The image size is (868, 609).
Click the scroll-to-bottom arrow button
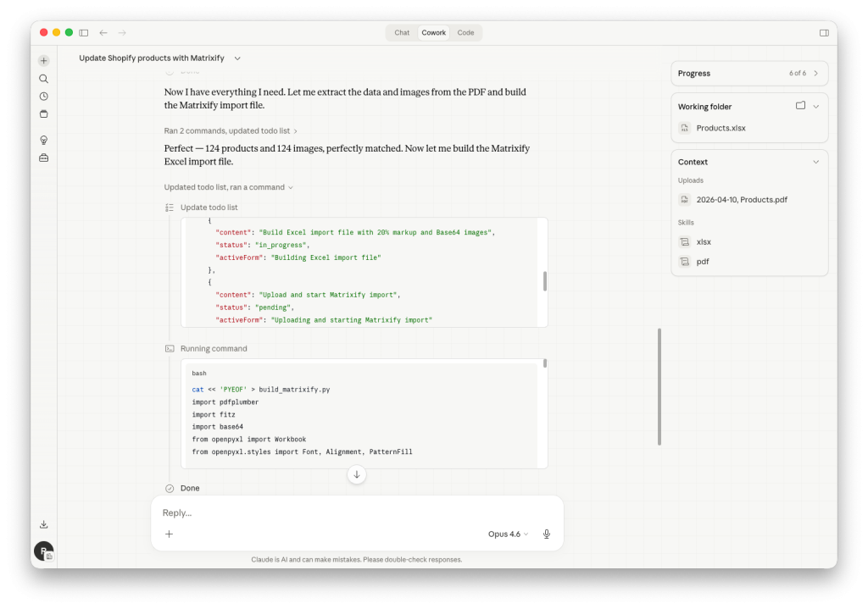(x=357, y=475)
